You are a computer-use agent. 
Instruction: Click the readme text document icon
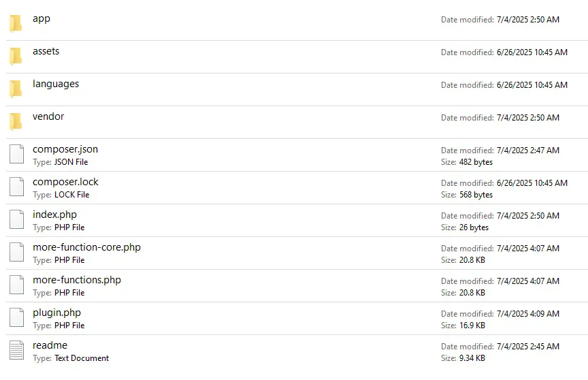pos(16,351)
